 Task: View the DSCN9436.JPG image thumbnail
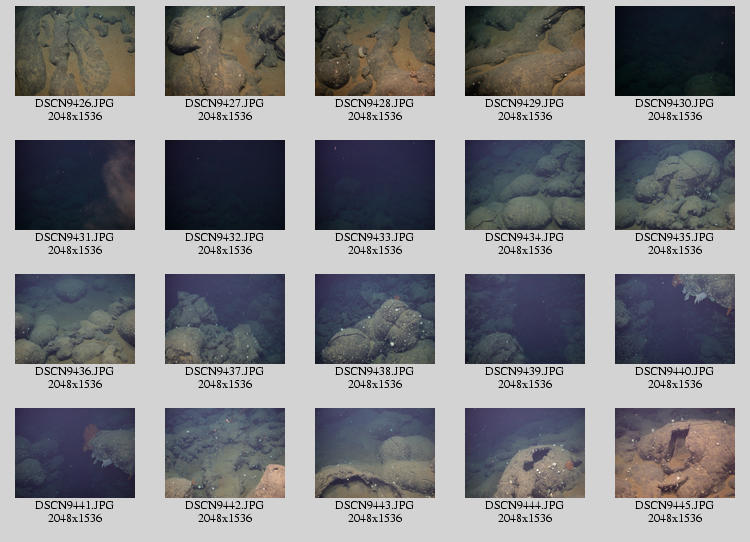(75, 319)
